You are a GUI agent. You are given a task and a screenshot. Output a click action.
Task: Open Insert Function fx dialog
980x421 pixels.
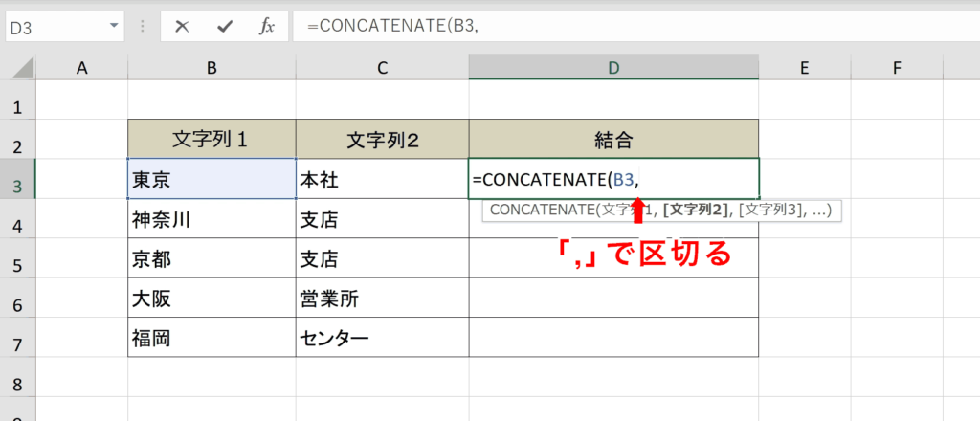tap(267, 27)
